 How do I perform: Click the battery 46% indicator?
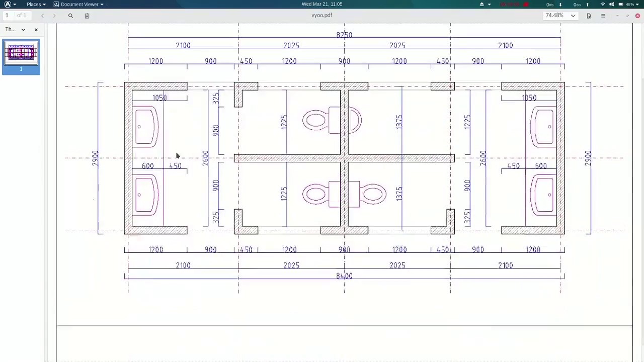[x=625, y=4]
